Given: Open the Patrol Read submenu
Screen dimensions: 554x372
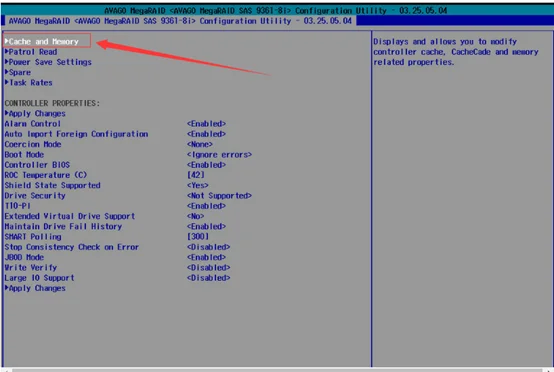Looking at the screenshot, I should (x=31, y=52).
